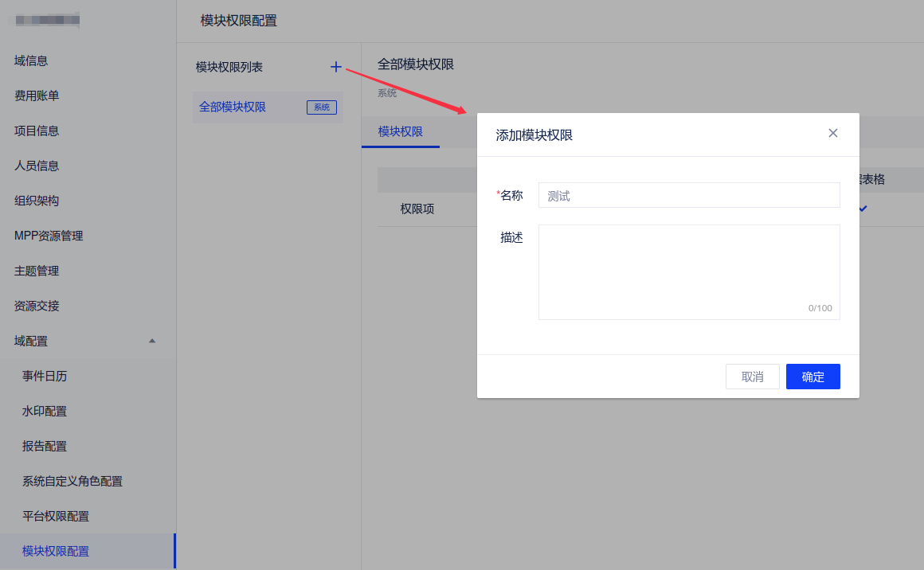Collapse the 域配置 menu arrow
Viewport: 924px width, 570px height.
click(152, 342)
